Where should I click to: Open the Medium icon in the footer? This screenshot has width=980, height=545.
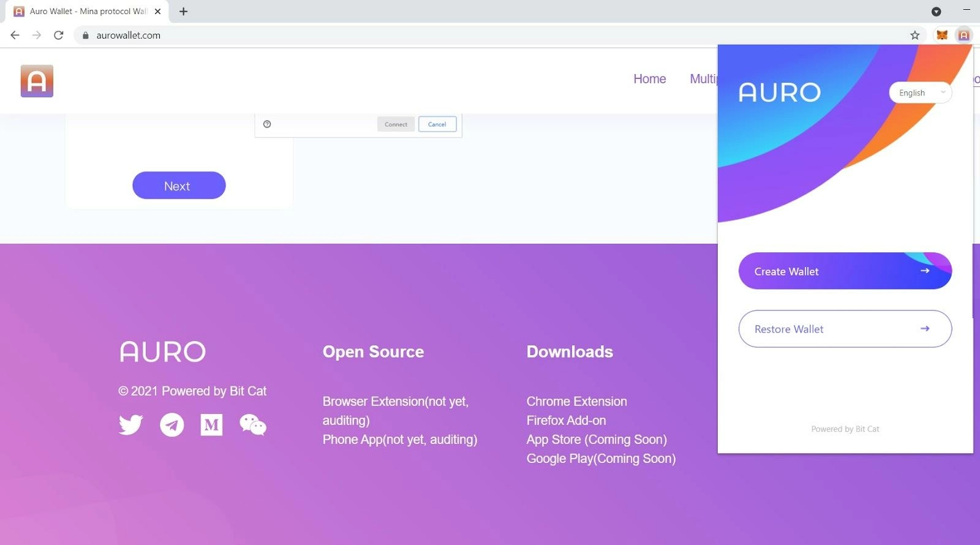tap(211, 424)
